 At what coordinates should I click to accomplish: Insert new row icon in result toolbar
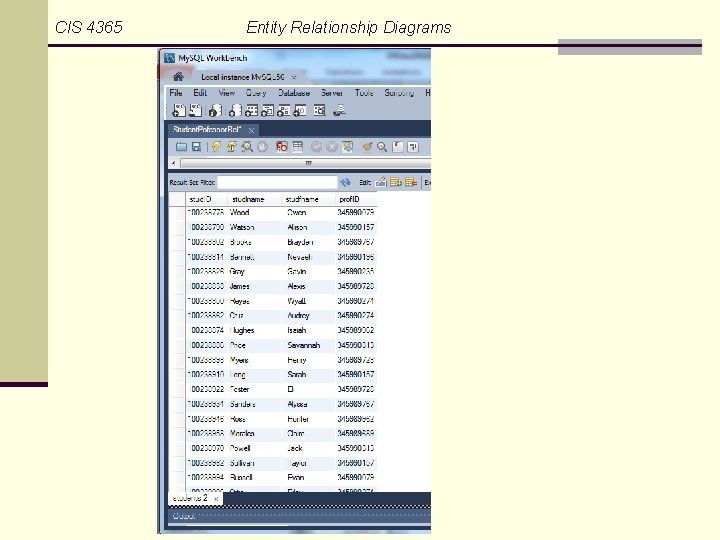click(x=396, y=182)
